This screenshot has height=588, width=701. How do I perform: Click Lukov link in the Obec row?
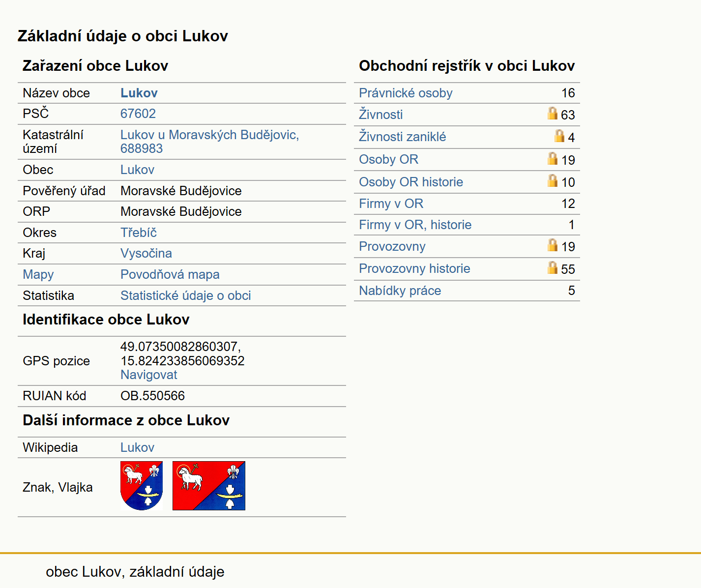(137, 170)
